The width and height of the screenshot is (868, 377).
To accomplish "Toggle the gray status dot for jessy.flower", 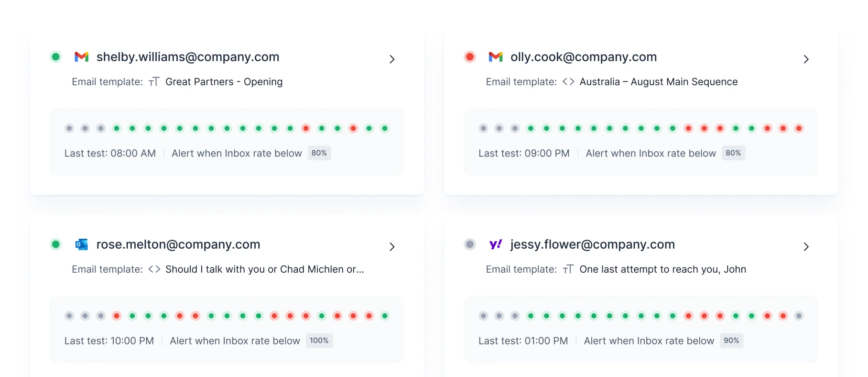I will pyautogui.click(x=470, y=244).
